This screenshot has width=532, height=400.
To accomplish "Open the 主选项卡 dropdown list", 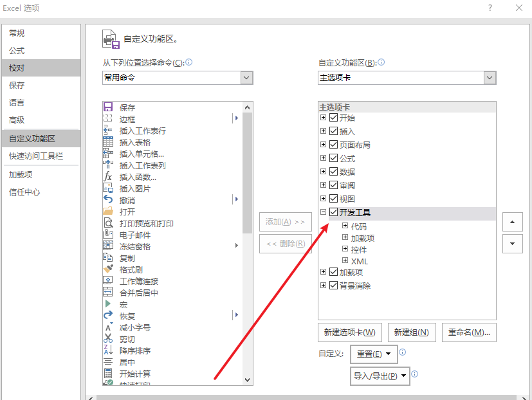I will click(490, 78).
